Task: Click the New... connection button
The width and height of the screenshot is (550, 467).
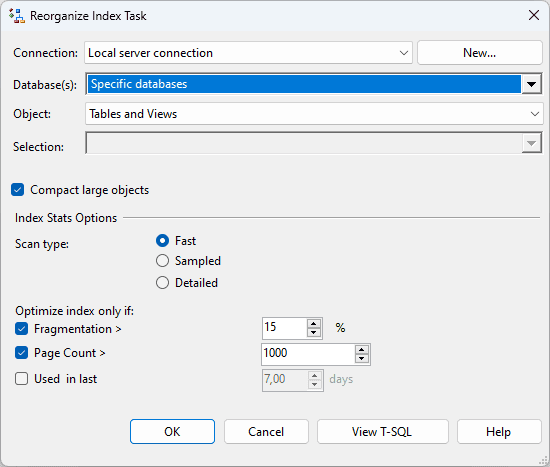Action: coord(479,53)
